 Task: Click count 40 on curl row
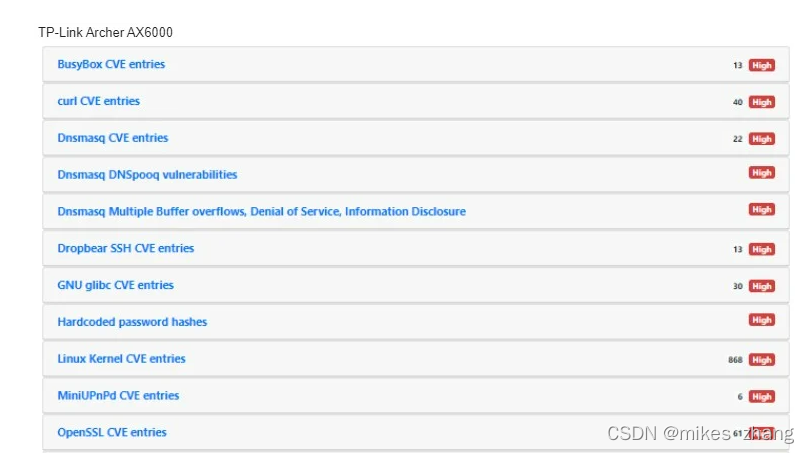coord(737,102)
